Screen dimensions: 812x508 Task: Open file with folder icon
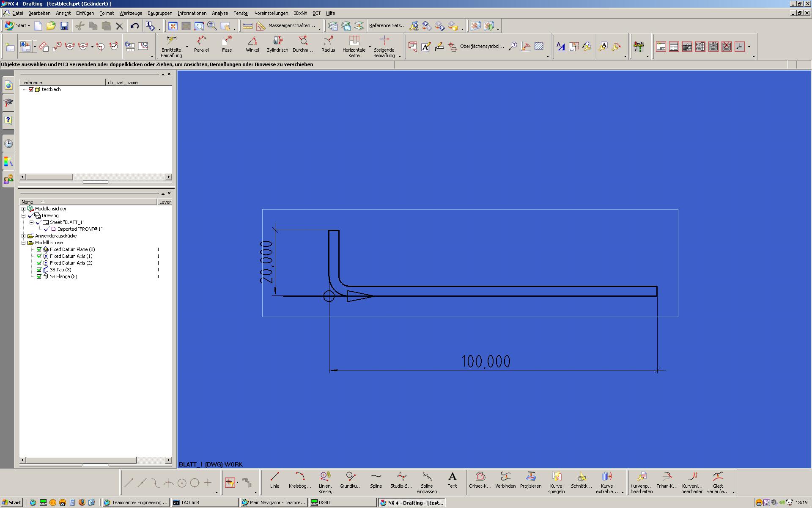(51, 26)
